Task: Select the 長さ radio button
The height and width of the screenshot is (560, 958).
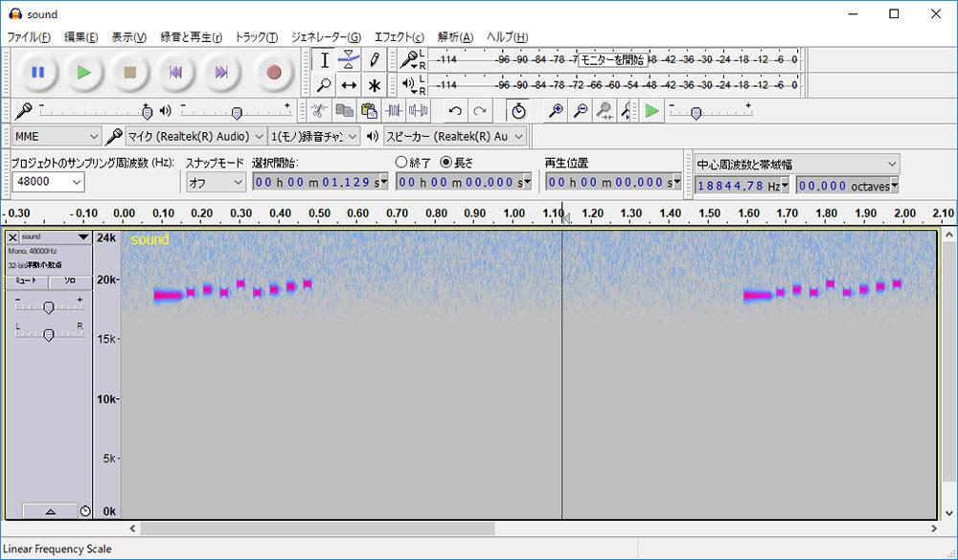Action: [445, 163]
